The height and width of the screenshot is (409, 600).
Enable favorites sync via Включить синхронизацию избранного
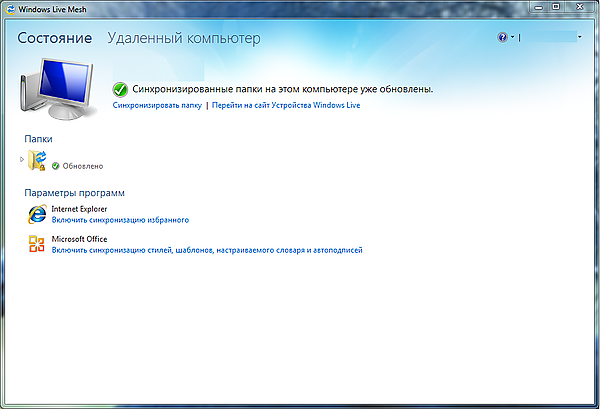click(120, 219)
